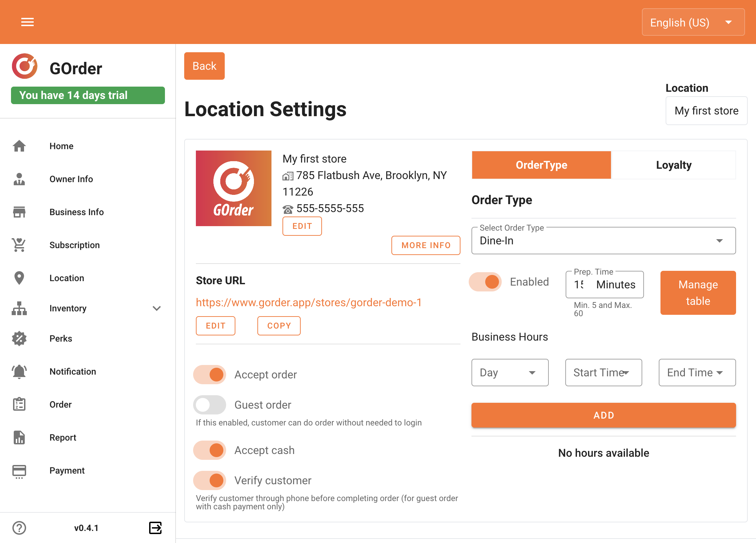Click the Back button
Viewport: 756px width, 543px height.
click(x=204, y=66)
